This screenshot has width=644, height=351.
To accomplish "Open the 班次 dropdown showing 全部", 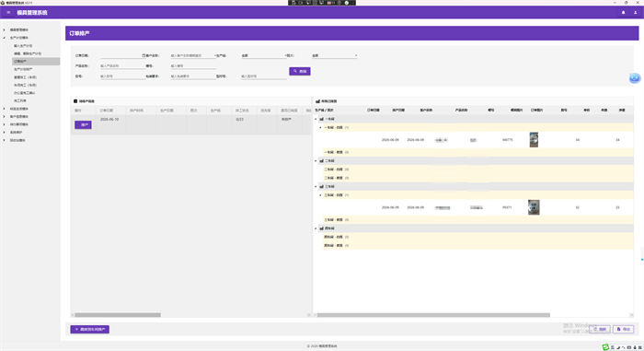I will pyautogui.click(x=334, y=55).
